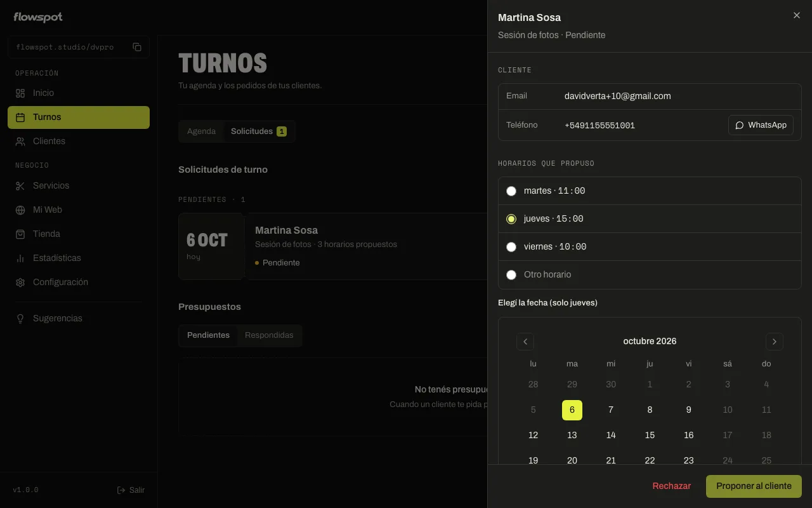
Task: Choose the Otro horario option
Action: [x=650, y=274]
